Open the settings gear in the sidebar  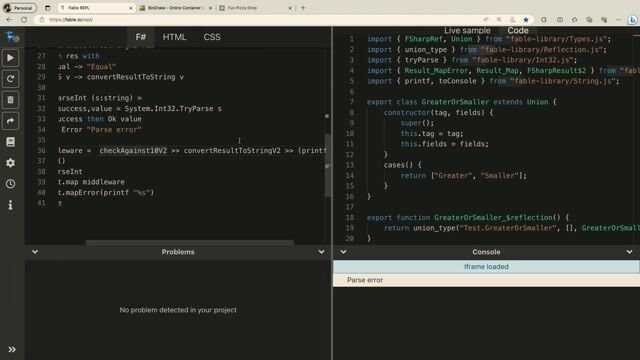(11, 163)
